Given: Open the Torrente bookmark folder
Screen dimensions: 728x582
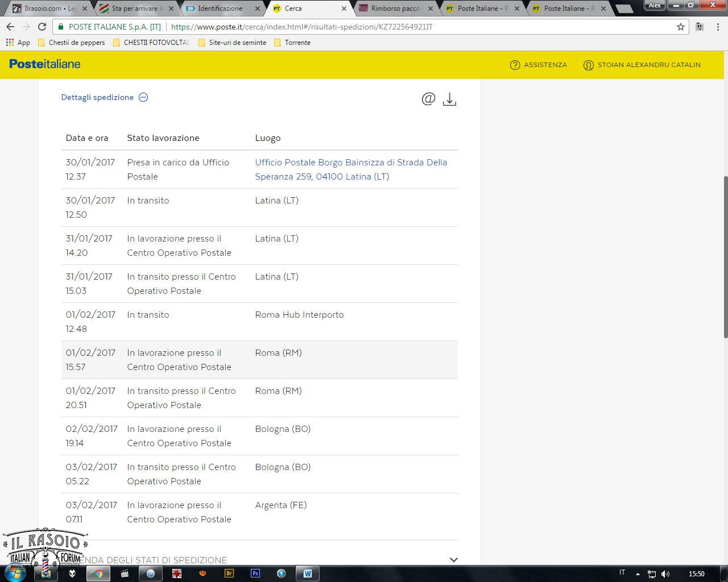Looking at the screenshot, I should 292,43.
